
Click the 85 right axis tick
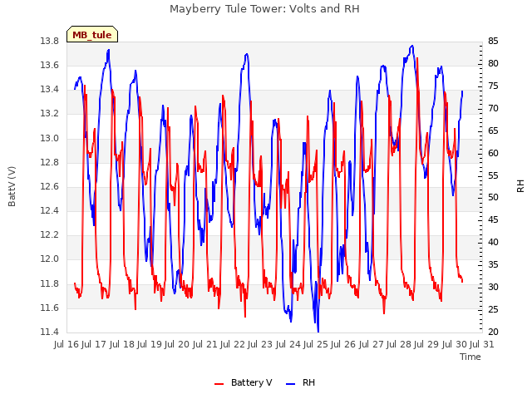493,42
